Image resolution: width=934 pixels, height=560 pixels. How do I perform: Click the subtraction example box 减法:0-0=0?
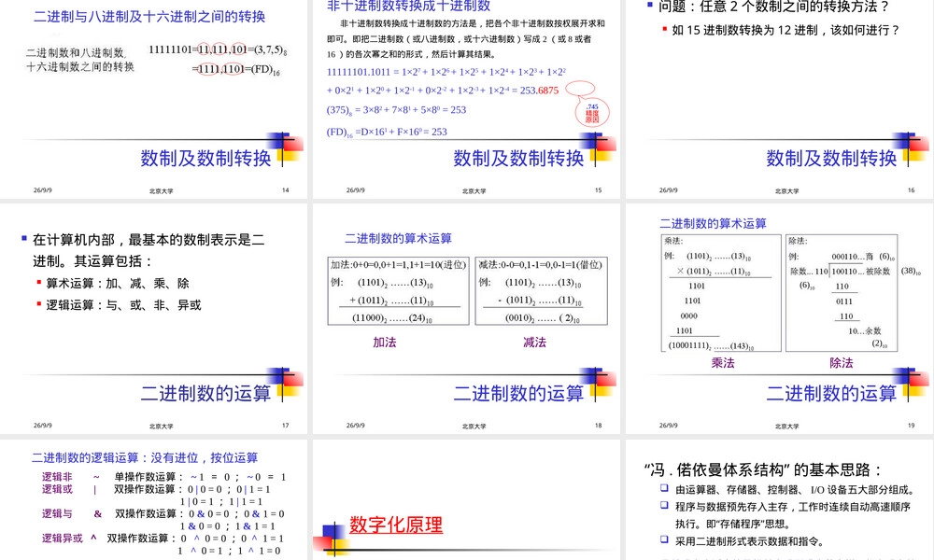(542, 291)
